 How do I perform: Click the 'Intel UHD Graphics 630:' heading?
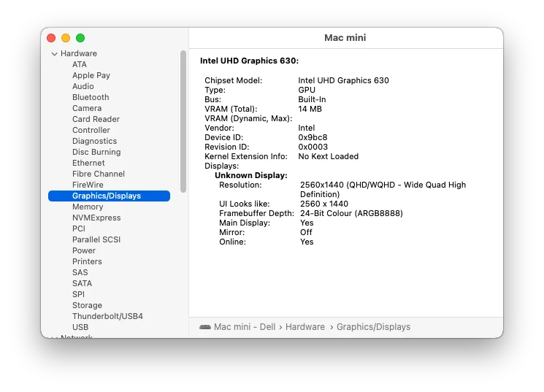point(250,61)
